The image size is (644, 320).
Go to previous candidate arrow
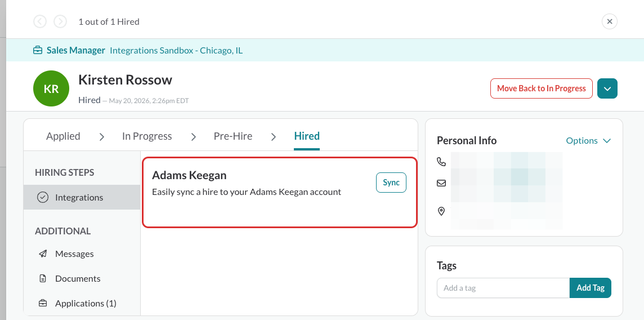coord(40,21)
